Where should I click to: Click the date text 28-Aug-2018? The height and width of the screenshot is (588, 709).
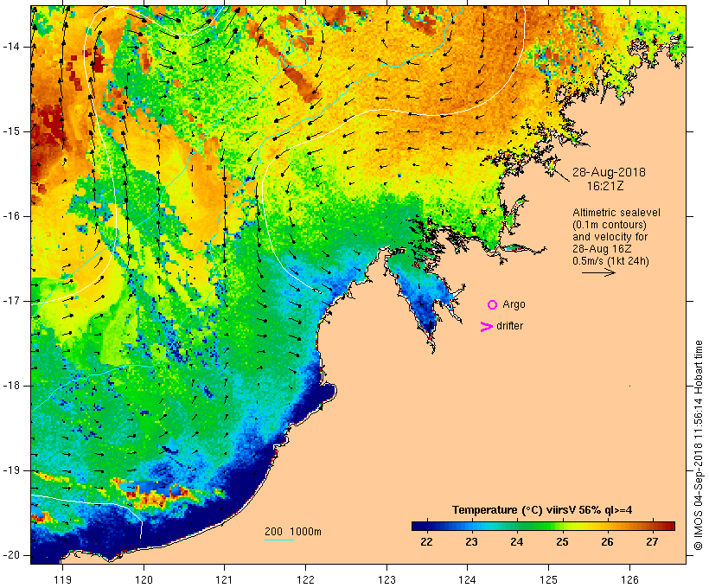(609, 172)
